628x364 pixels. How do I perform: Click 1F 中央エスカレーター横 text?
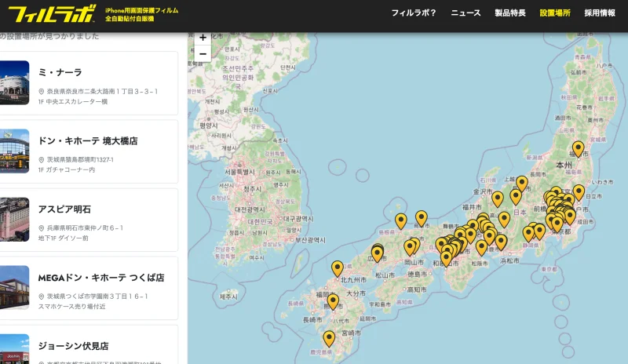click(73, 102)
